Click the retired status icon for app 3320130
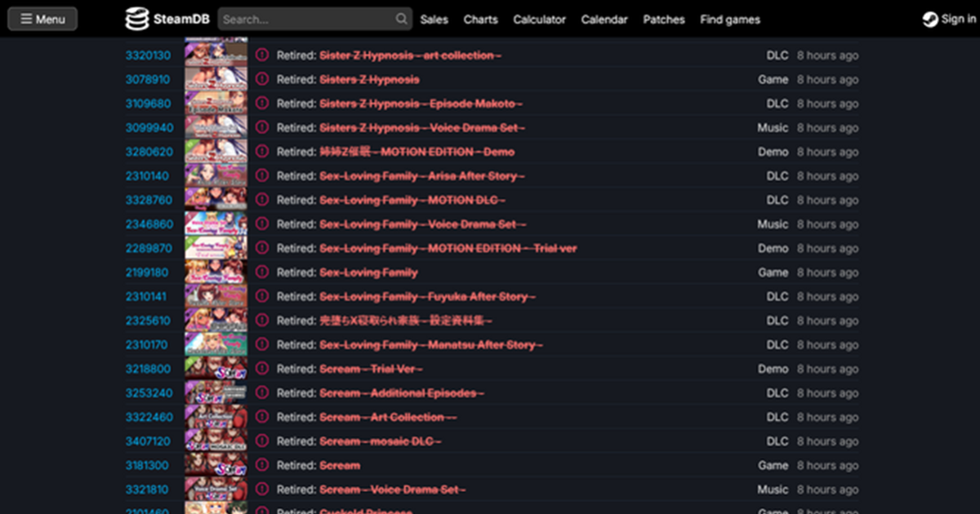The image size is (980, 514). pos(261,55)
